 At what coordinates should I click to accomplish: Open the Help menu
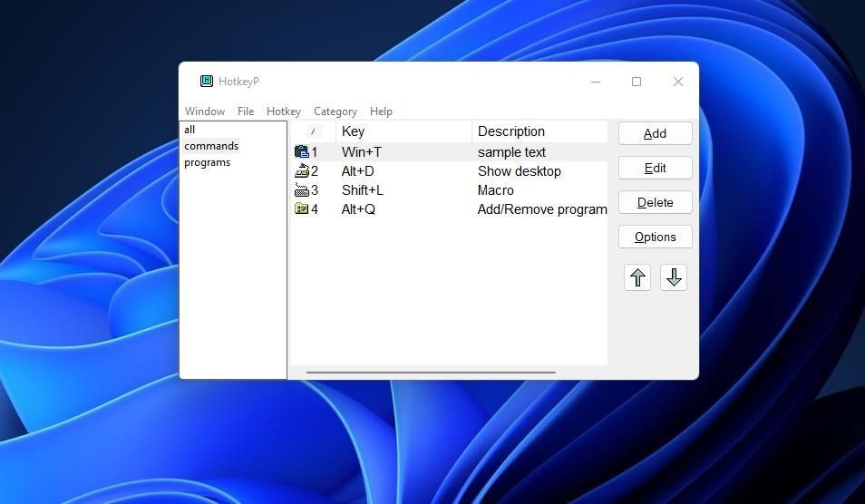click(x=381, y=111)
